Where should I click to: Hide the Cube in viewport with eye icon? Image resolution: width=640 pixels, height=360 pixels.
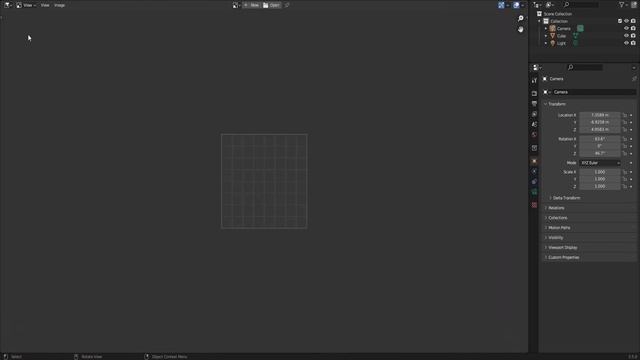pyautogui.click(x=627, y=36)
